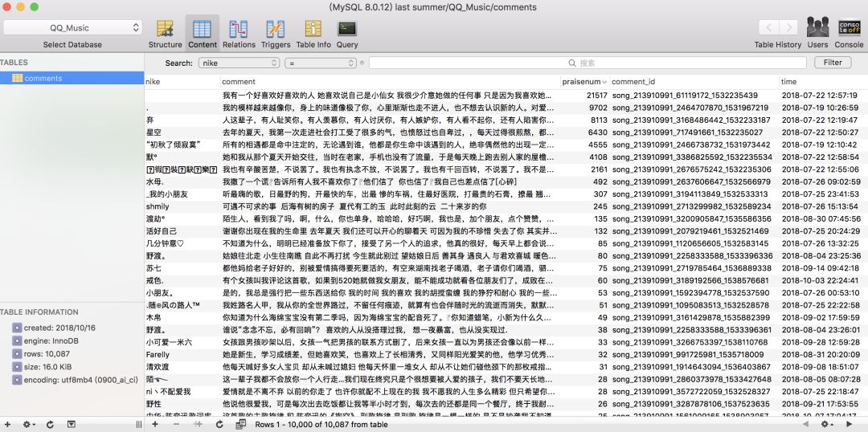The width and height of the screenshot is (868, 432).
Task: Click time cell 2018-10-03 22:24:41
Action: [821, 280]
